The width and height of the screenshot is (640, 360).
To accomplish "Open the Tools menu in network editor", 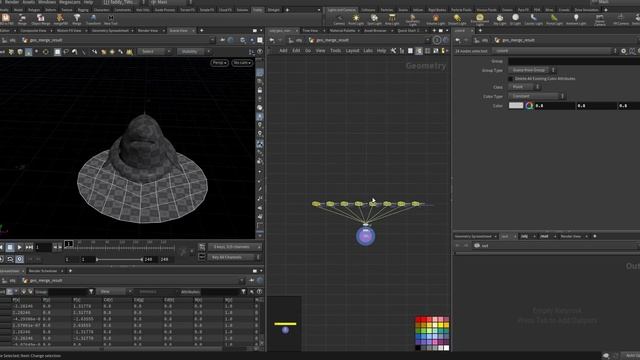I will coord(336,51).
